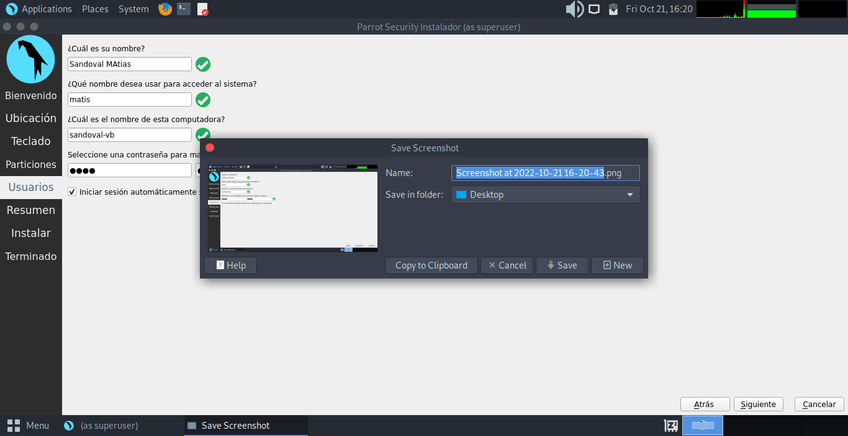
Task: Click the Siguiente button
Action: 758,404
